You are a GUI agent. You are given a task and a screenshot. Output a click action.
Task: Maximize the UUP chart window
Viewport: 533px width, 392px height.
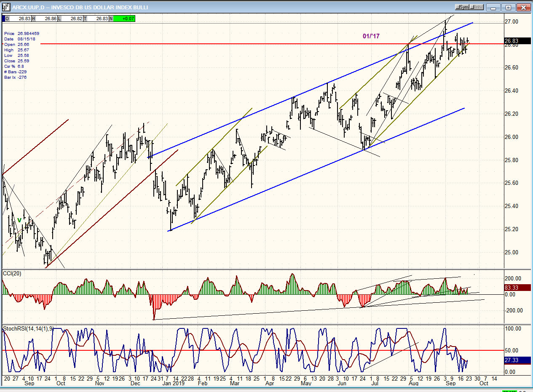point(509,7)
